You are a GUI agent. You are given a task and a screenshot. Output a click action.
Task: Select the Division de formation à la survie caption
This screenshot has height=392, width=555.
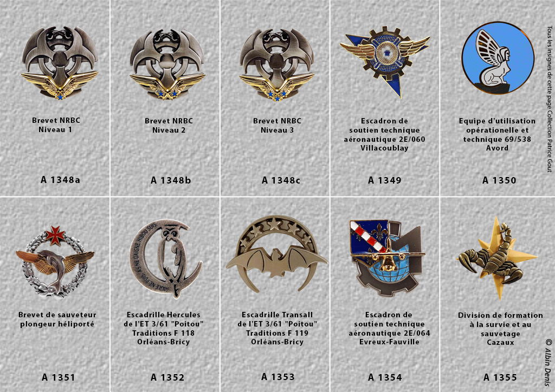click(500, 329)
